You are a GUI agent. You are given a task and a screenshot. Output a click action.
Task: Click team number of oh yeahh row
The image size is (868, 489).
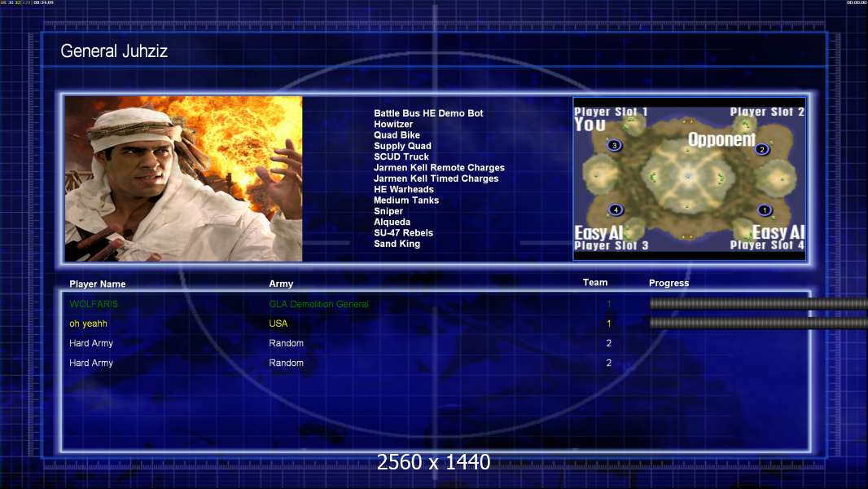[x=609, y=324]
